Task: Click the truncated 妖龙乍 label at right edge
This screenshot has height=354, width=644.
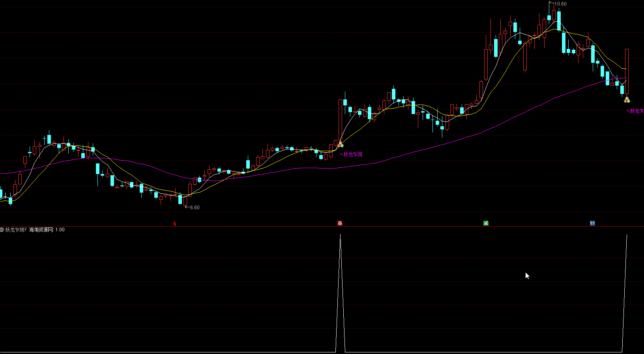Action: [x=636, y=111]
